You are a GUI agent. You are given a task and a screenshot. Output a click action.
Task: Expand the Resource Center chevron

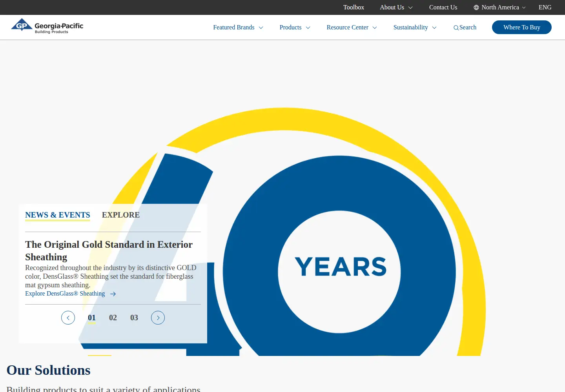[x=375, y=28]
